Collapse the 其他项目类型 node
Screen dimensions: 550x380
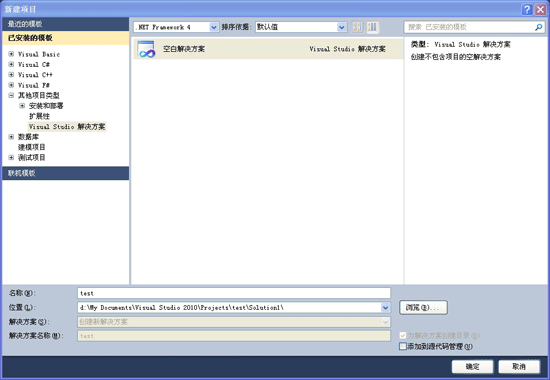point(11,95)
